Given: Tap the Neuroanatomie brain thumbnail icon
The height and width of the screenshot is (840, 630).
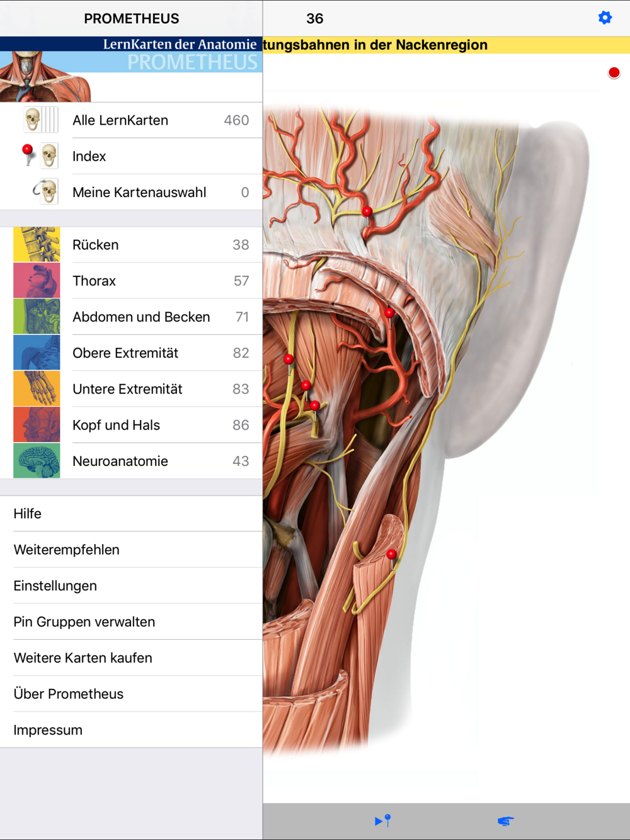Looking at the screenshot, I should point(37,461).
